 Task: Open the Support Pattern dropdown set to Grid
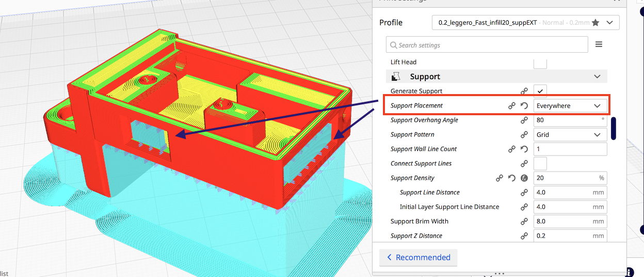tap(570, 134)
